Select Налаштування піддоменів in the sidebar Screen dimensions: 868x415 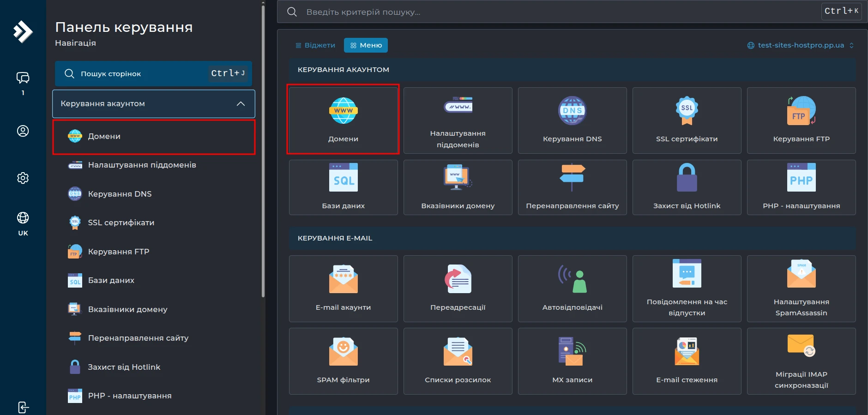154,165
